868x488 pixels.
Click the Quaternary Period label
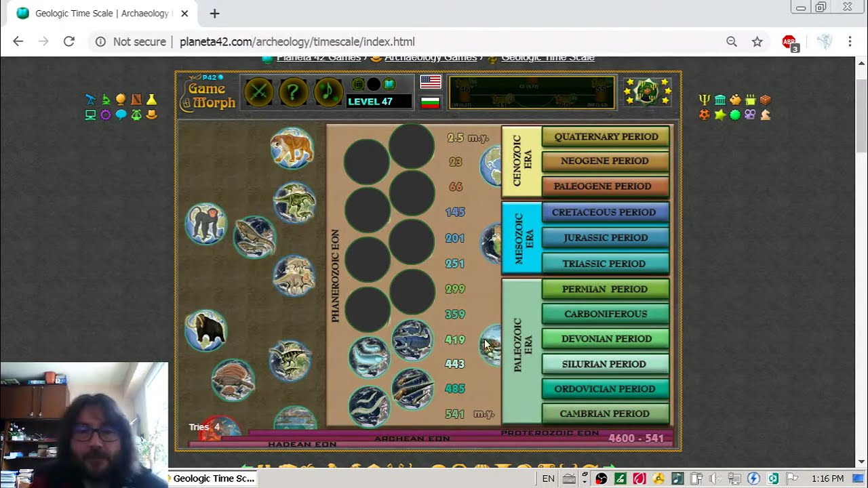pyautogui.click(x=606, y=136)
